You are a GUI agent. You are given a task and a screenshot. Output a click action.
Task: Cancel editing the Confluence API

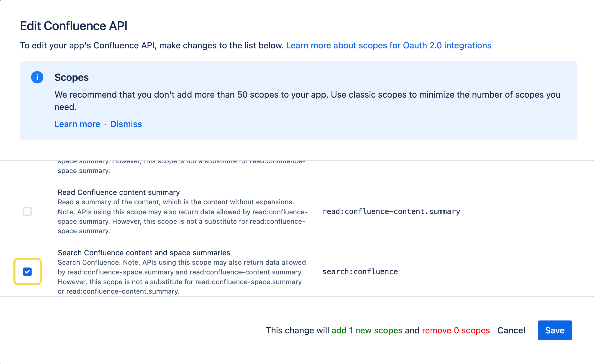pyautogui.click(x=511, y=330)
